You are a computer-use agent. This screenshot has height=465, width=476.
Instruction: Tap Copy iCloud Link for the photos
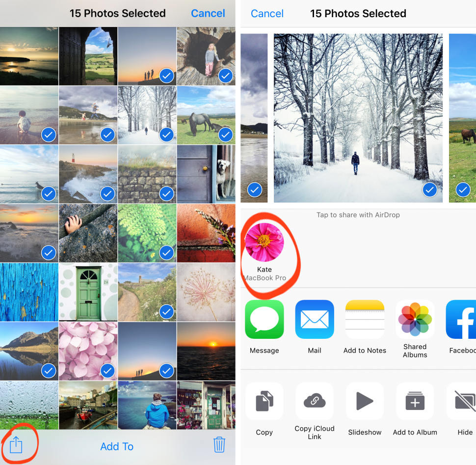(x=314, y=401)
